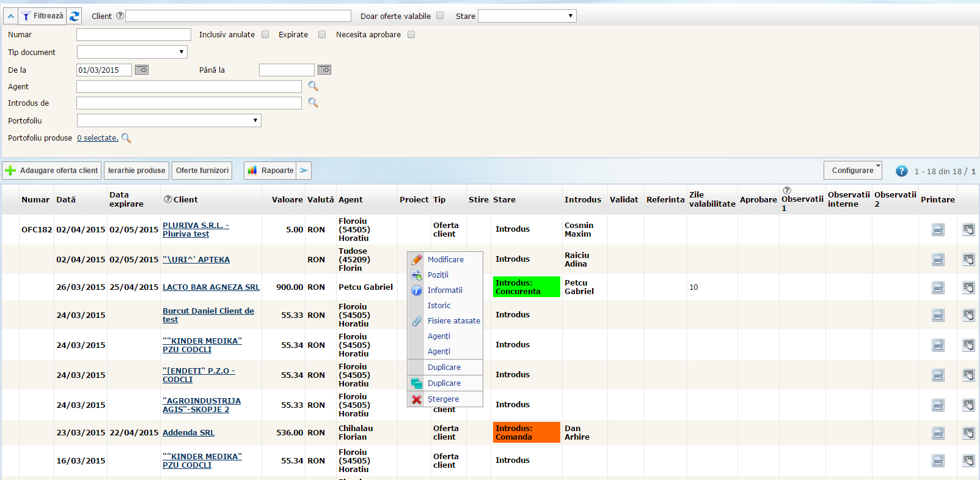Click the Agent search magnifier icon
The width and height of the screenshot is (980, 480).
click(x=313, y=87)
